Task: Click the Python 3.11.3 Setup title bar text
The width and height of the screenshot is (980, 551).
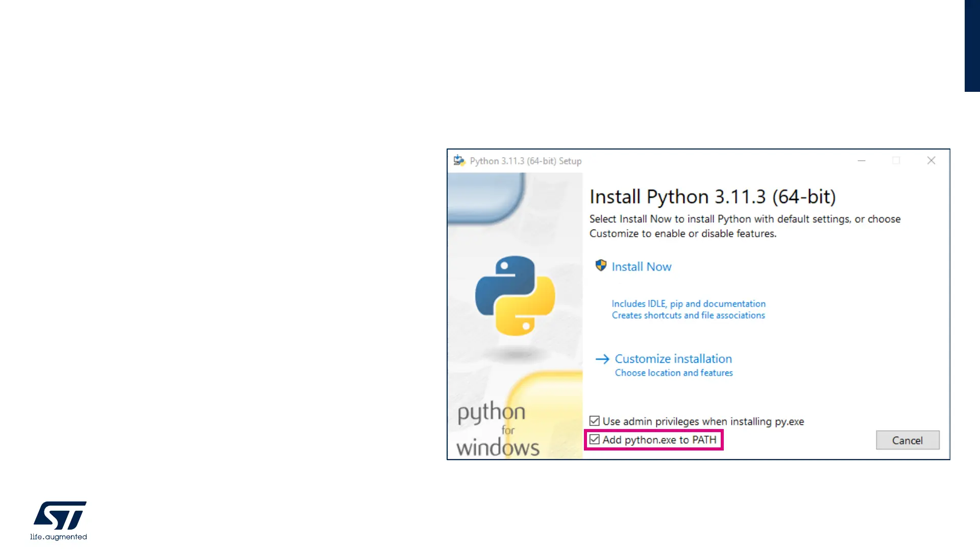Action: click(x=525, y=161)
